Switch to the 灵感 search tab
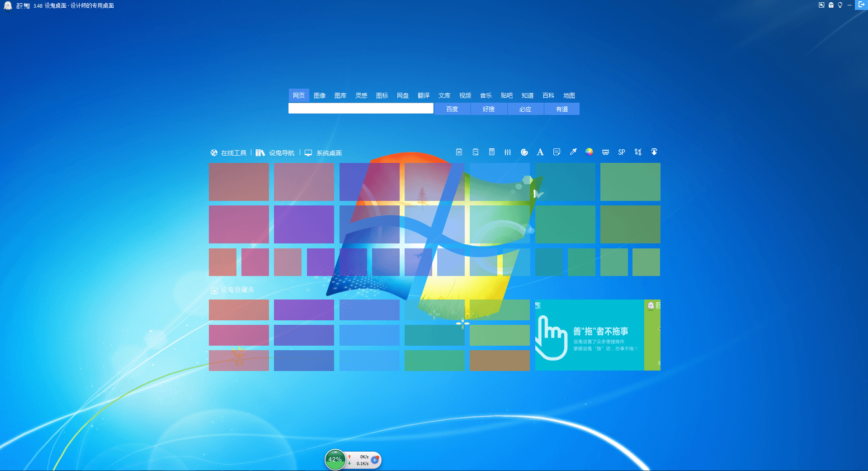 click(x=361, y=95)
